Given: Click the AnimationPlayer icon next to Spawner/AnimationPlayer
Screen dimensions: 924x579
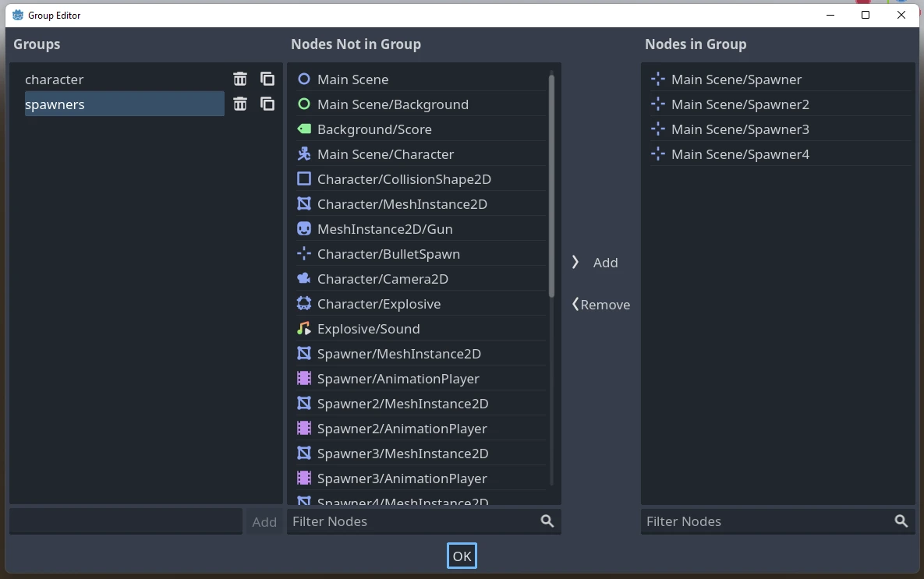Looking at the screenshot, I should tap(304, 378).
